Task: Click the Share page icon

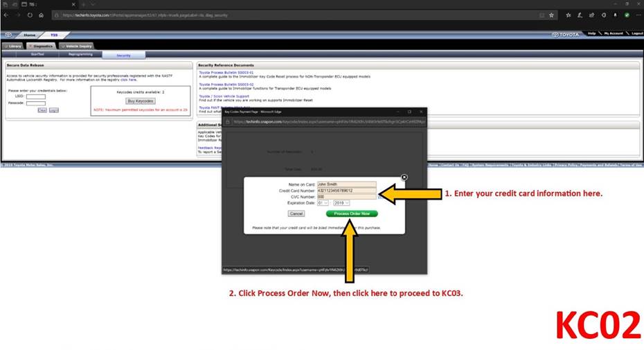Action: 592,15
